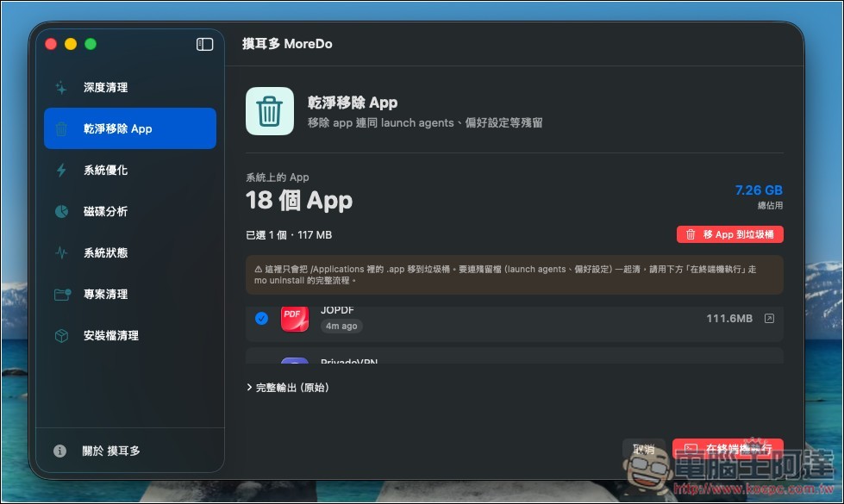
Task: Click the 取消 button
Action: [644, 449]
